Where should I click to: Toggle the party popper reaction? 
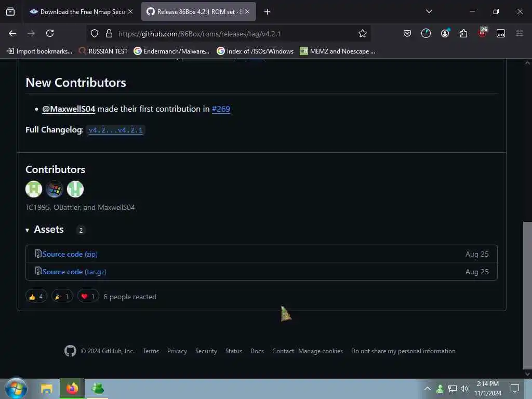(x=62, y=297)
